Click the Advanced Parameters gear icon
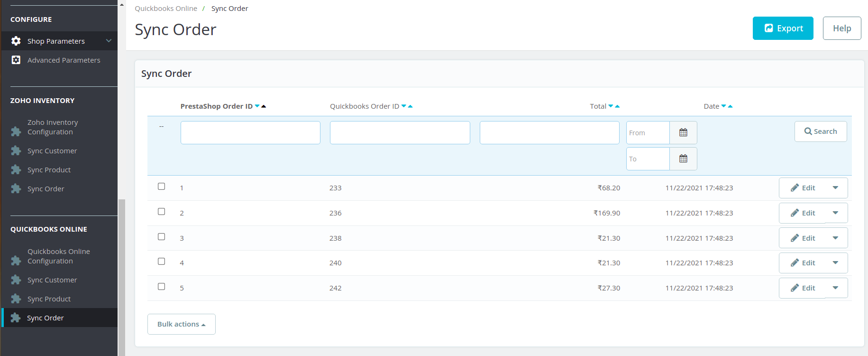 16,60
